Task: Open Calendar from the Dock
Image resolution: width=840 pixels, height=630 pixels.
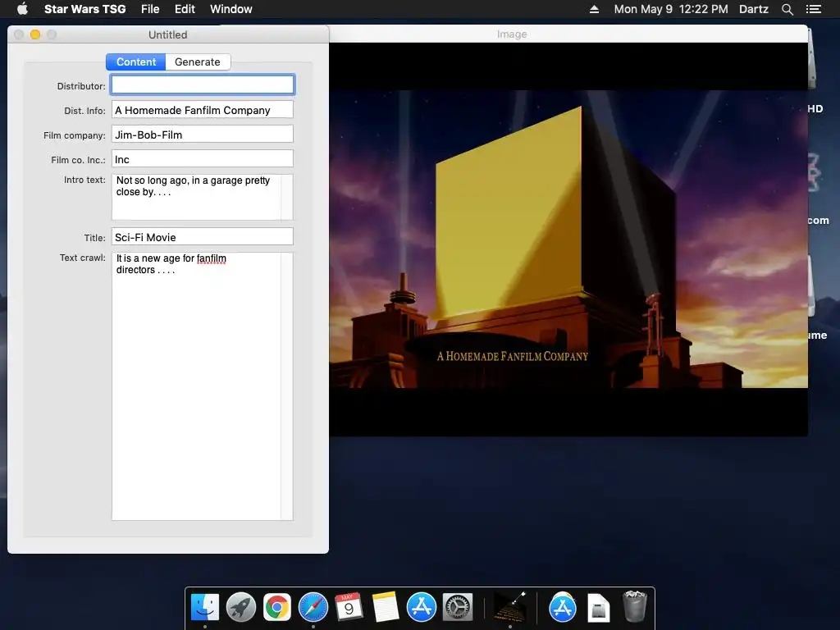Action: (349, 608)
